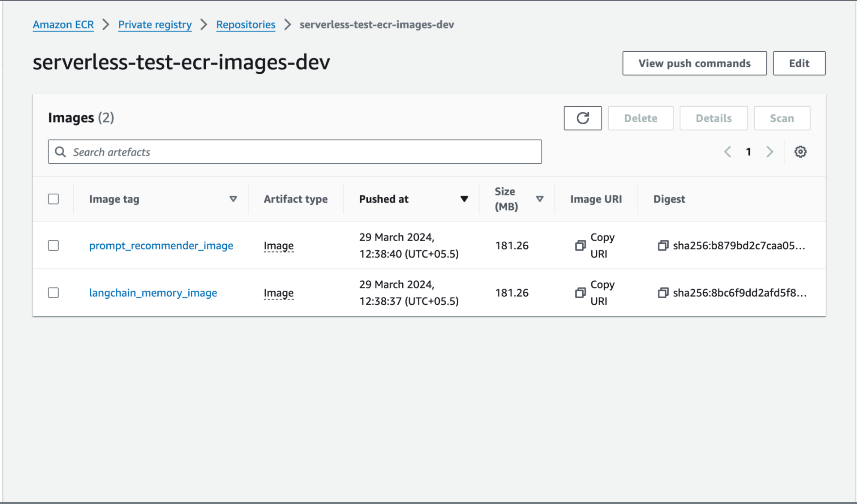Open the prompt_recommender_image tag link
Screen dimensions: 857x504
161,246
